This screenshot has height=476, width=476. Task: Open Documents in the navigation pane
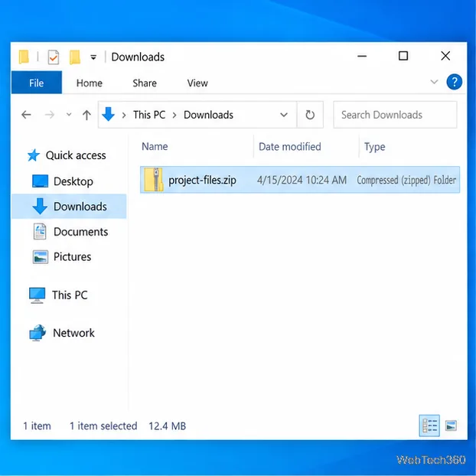click(x=81, y=232)
